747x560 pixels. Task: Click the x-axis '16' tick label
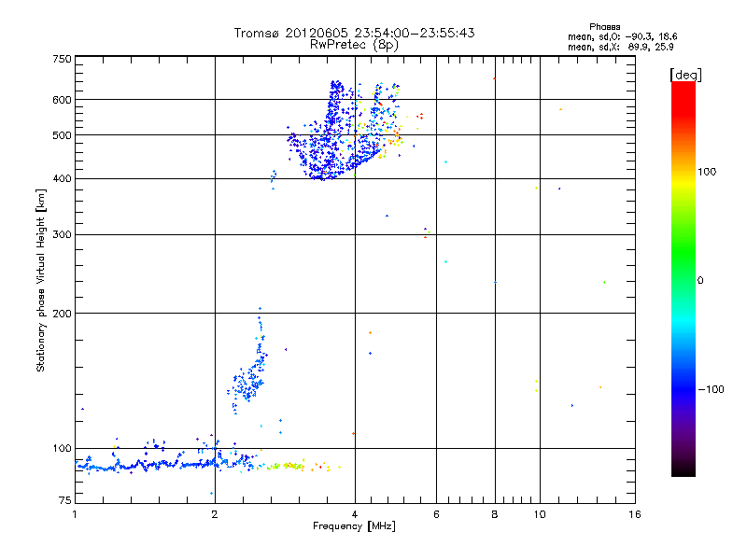(x=635, y=514)
